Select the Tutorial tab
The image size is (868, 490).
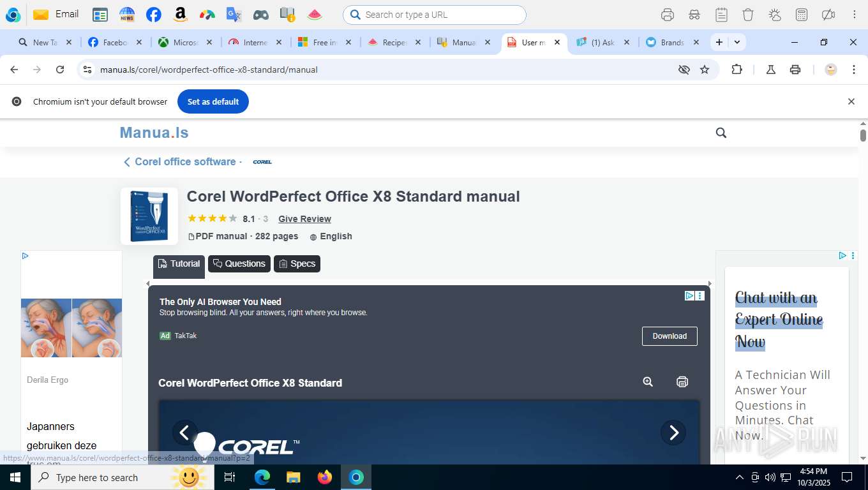[x=179, y=264]
